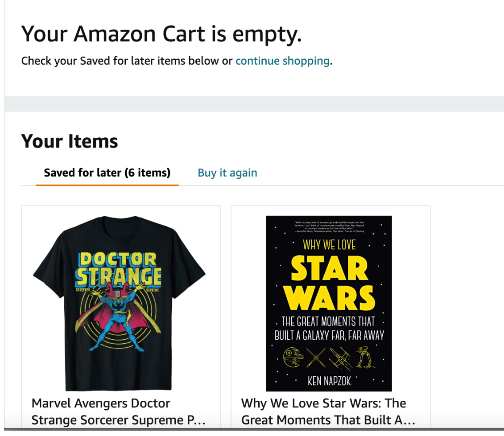This screenshot has height=436, width=504.
Task: Click the gray divider below the cart header
Action: (252, 103)
